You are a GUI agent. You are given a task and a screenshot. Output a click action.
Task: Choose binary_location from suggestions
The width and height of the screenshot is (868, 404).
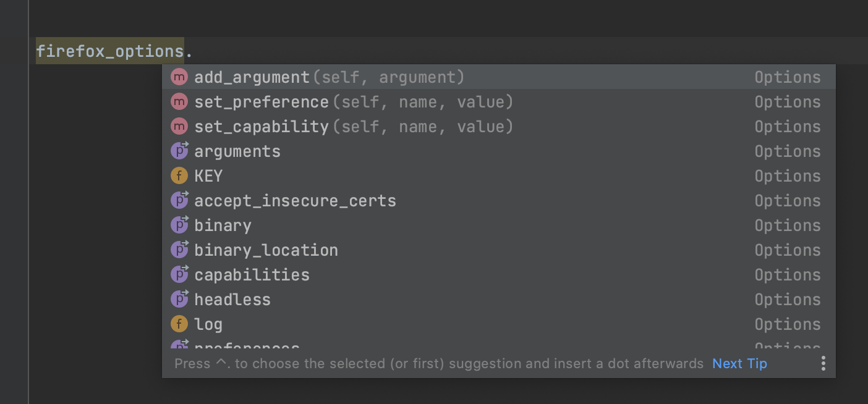pos(266,250)
